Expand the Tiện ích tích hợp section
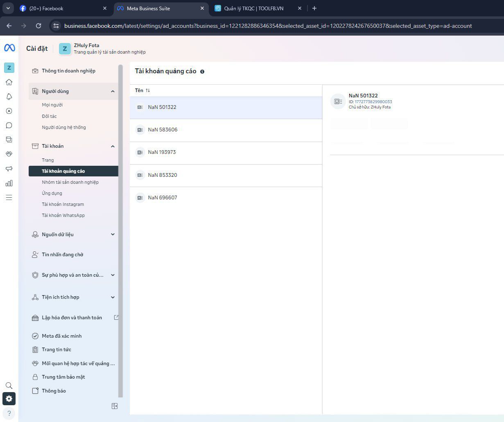This screenshot has height=422, width=504. click(113, 297)
